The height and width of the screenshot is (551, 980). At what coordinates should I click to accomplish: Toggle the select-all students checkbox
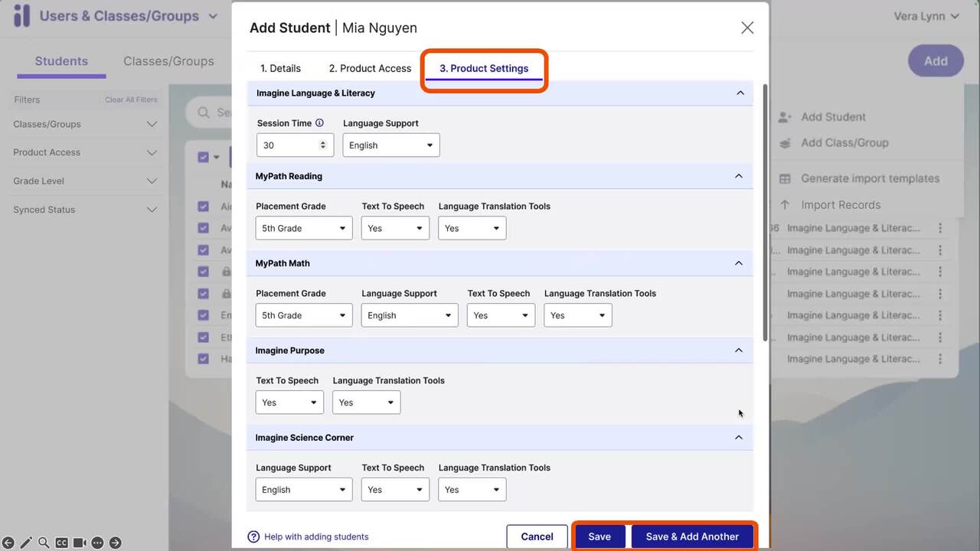click(203, 157)
